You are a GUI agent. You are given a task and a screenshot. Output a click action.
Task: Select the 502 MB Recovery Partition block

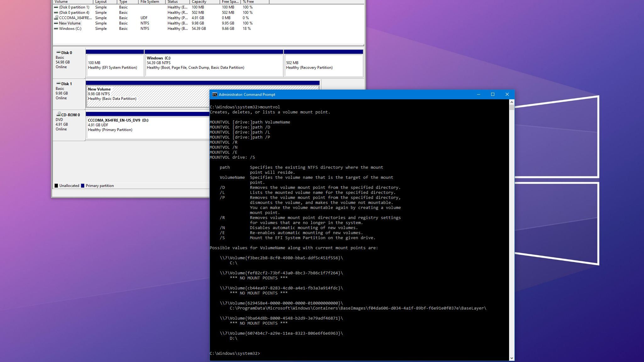(x=323, y=65)
